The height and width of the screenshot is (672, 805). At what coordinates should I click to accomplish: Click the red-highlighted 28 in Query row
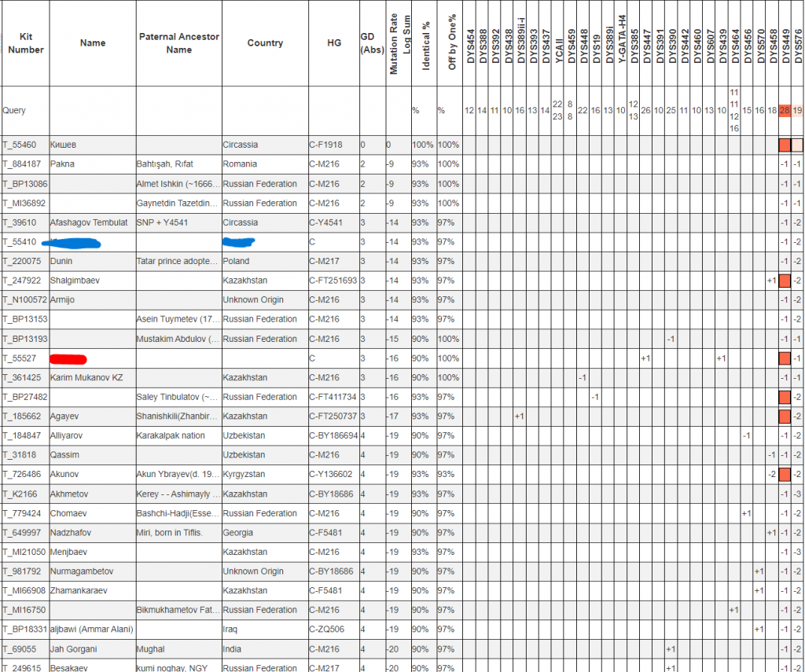click(784, 111)
